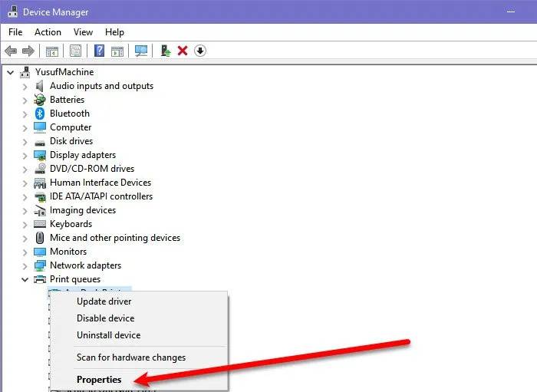Select Mice and other pointing devices label
Viewport: 537px width, 392px height.
pyautogui.click(x=115, y=238)
